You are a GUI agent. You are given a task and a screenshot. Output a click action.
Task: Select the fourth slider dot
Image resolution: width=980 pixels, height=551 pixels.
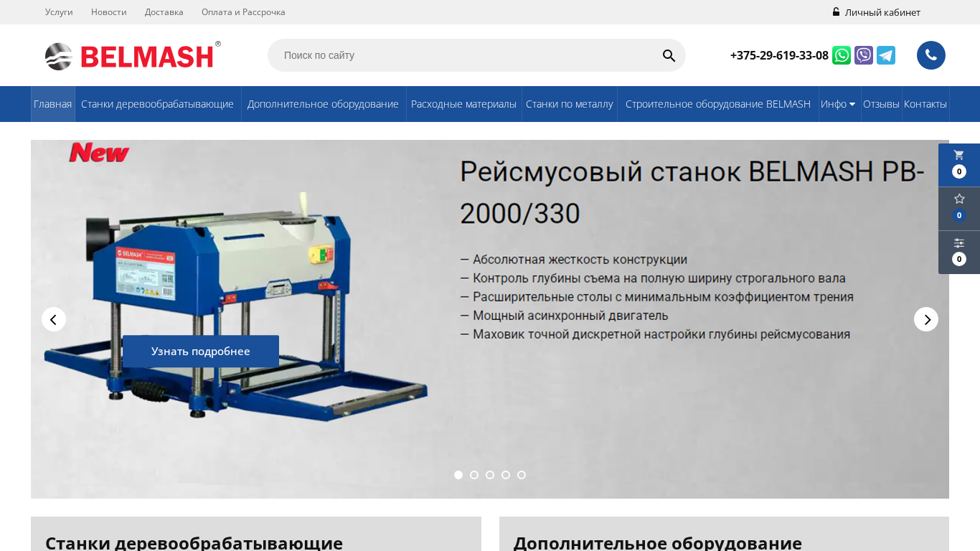tap(506, 475)
